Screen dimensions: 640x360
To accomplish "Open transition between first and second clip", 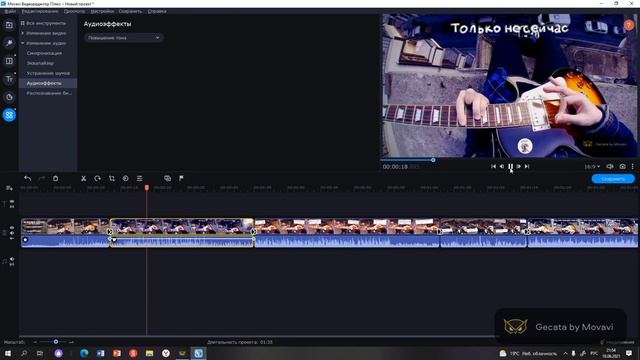I will [110, 231].
